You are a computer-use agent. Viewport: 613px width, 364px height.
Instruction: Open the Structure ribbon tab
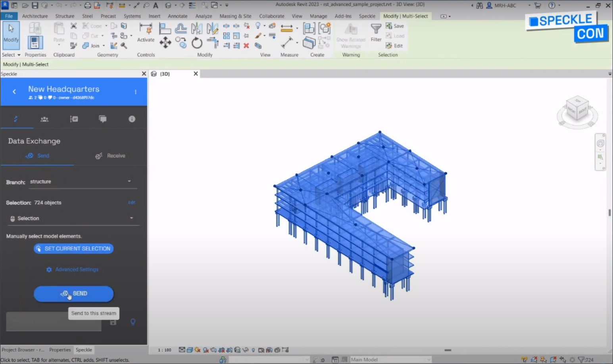[x=65, y=16]
